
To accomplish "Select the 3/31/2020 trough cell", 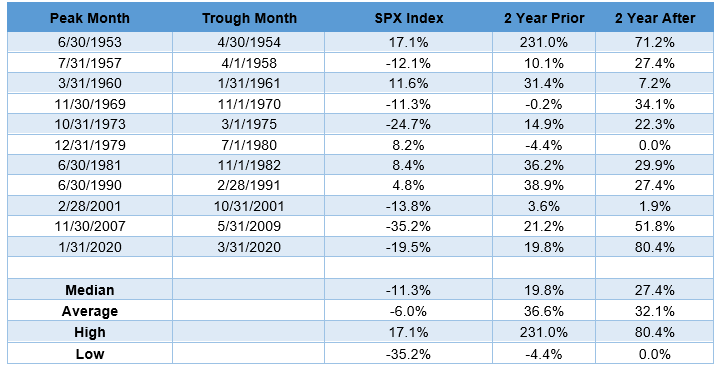I will pyautogui.click(x=249, y=247).
